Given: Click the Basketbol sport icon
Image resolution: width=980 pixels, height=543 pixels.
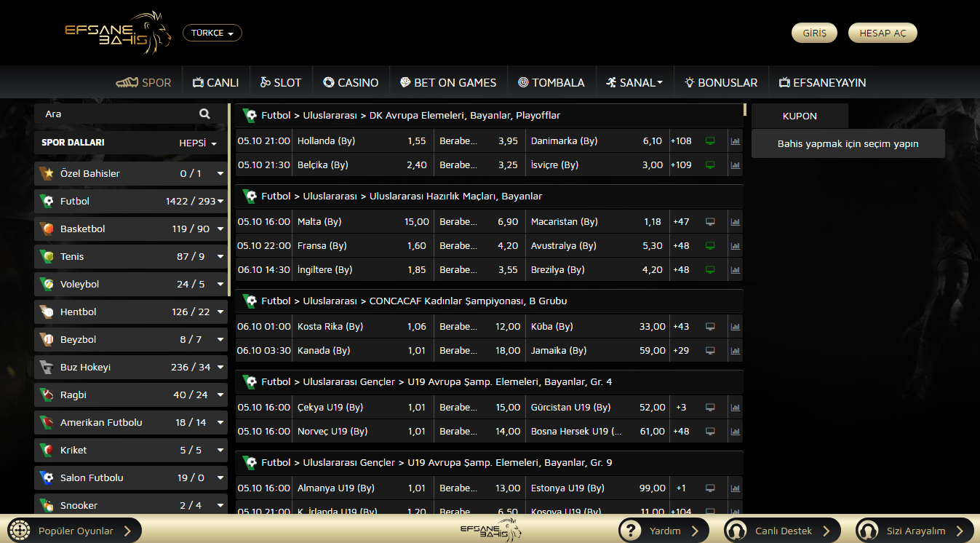Looking at the screenshot, I should click(x=47, y=229).
